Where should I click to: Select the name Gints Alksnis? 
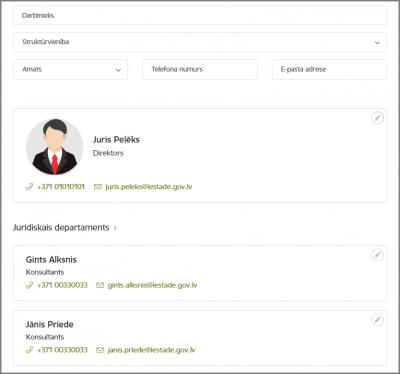click(51, 260)
